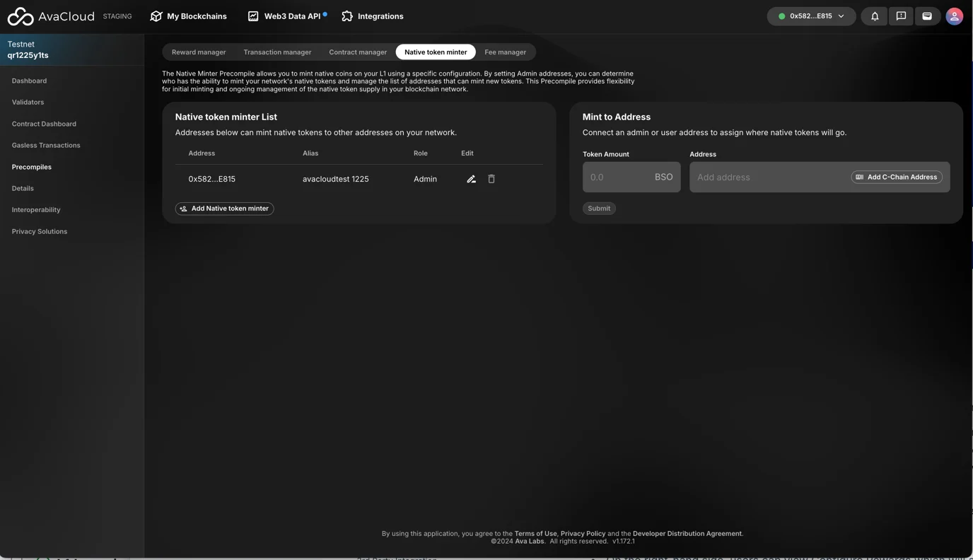Open the Developer Distribution Agreement link
The height and width of the screenshot is (560, 973).
(687, 534)
